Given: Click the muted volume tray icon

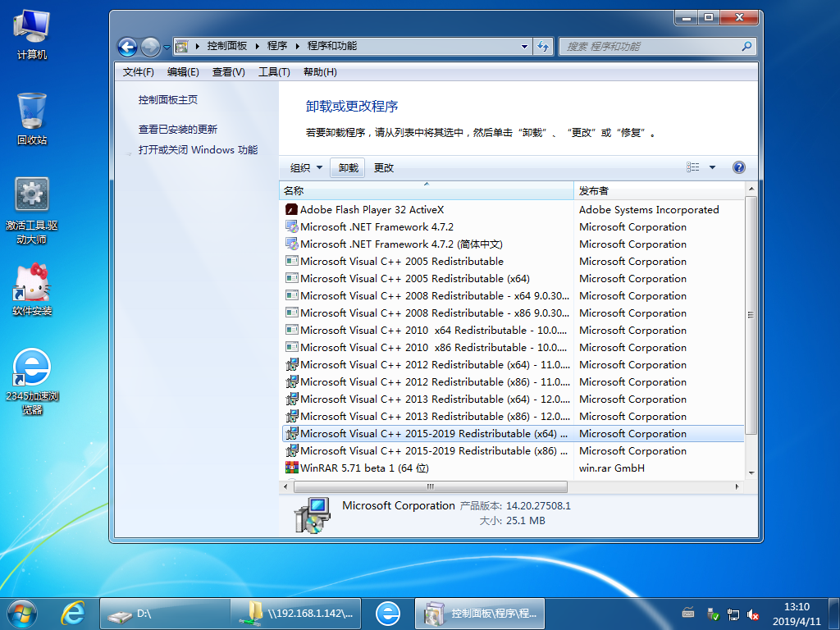Looking at the screenshot, I should click(x=753, y=614).
